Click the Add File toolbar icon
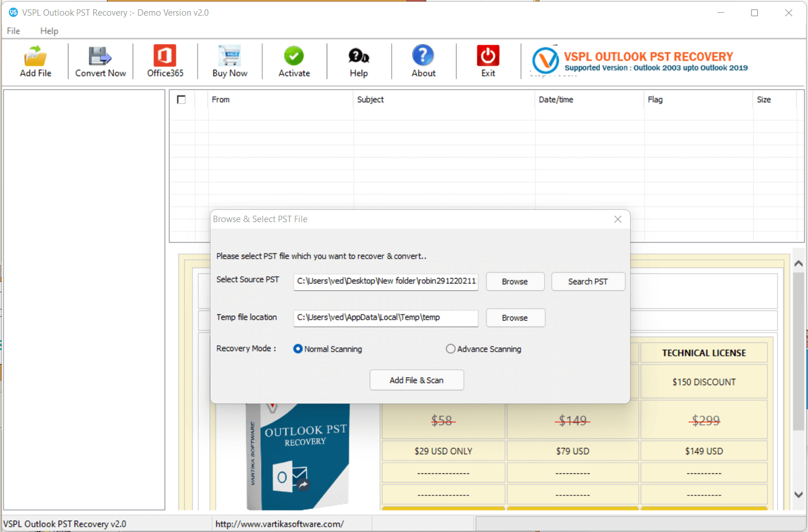The width and height of the screenshot is (808, 532). coord(35,61)
